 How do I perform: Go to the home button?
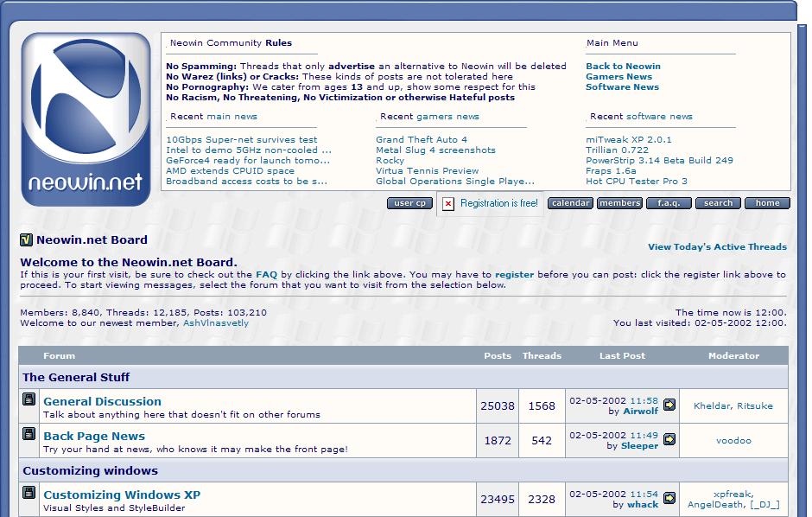click(767, 203)
